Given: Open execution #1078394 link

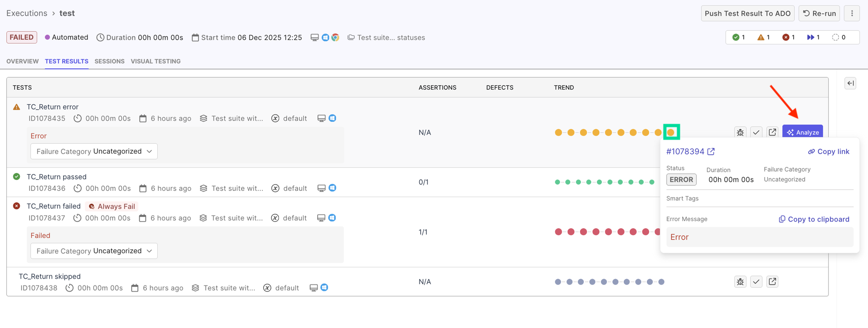Looking at the screenshot, I should pyautogui.click(x=685, y=152).
